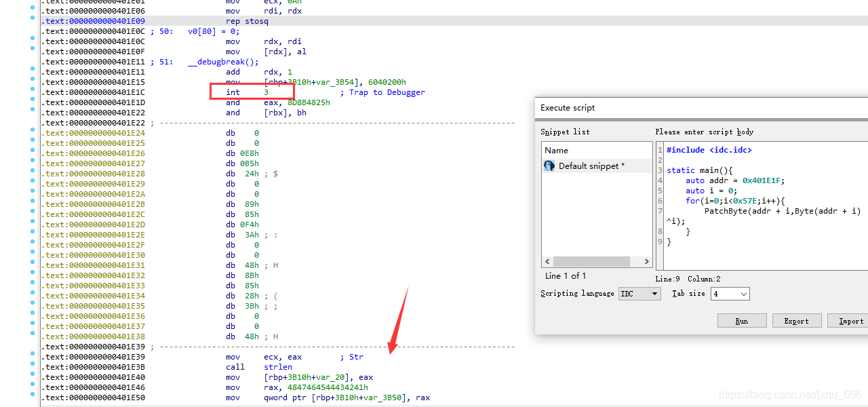
Task: Click the 'call strlen' instruction
Action: click(259, 367)
